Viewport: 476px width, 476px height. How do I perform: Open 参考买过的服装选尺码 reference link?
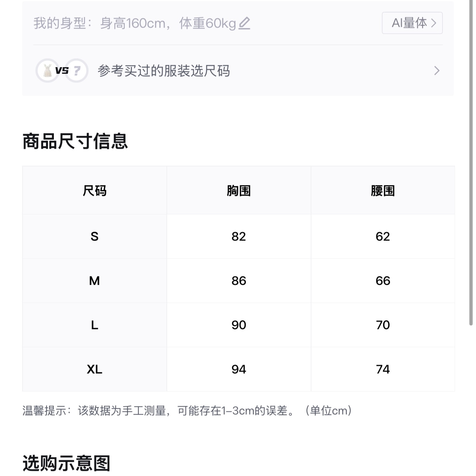(164, 70)
